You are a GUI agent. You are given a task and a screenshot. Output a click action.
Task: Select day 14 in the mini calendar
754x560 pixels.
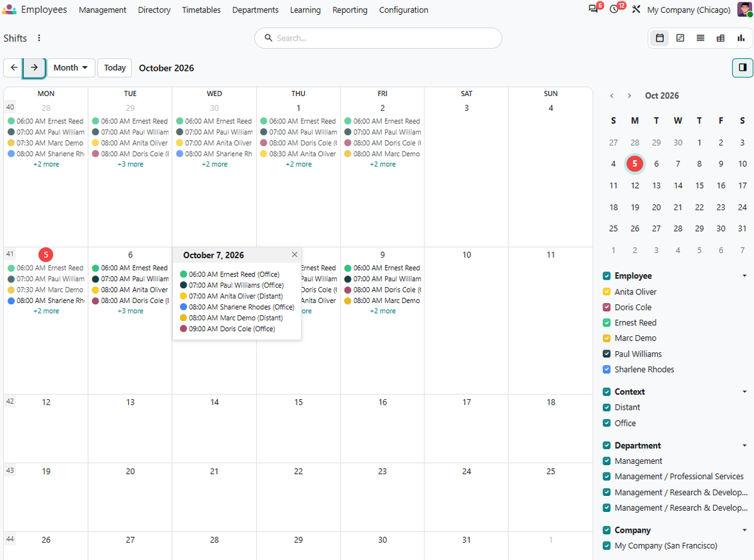678,186
